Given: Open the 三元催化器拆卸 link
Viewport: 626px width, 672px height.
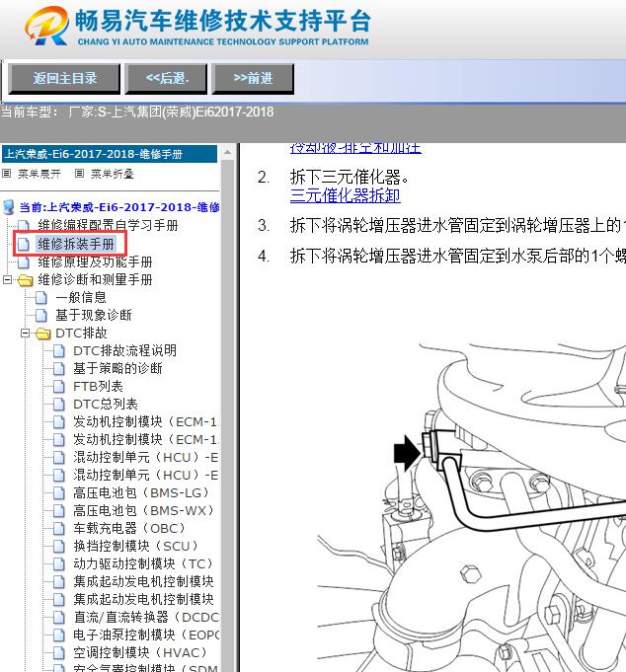Looking at the screenshot, I should (x=346, y=195).
